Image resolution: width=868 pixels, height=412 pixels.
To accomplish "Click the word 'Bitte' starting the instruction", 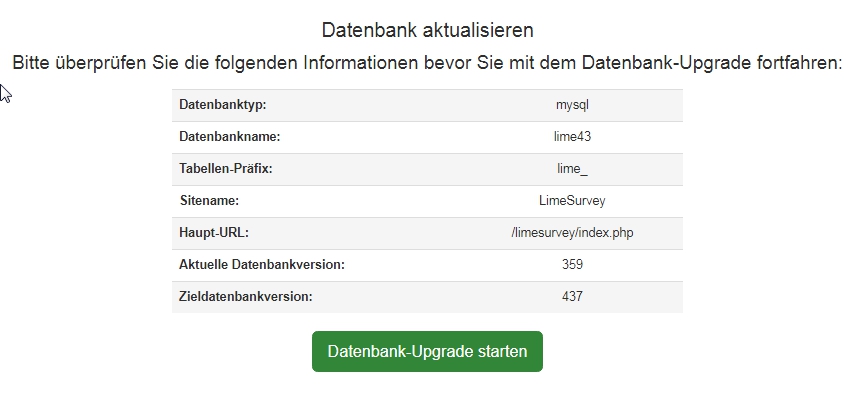I will [33, 63].
